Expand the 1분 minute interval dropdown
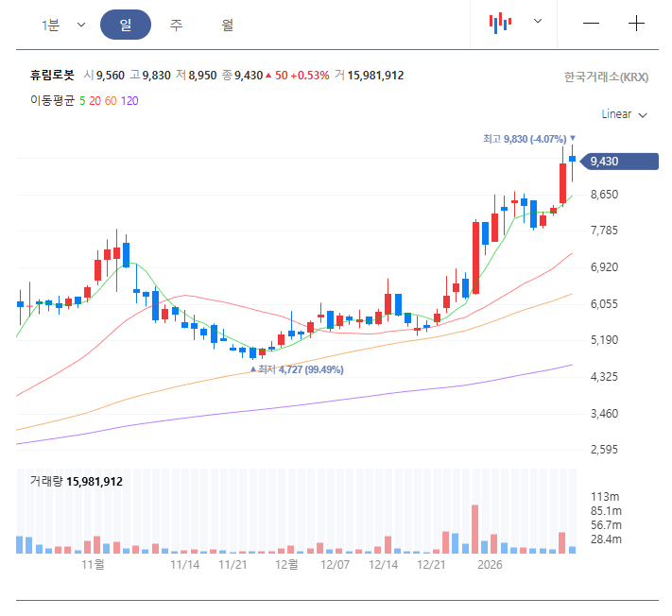The height and width of the screenshot is (616, 672). [x=62, y=25]
